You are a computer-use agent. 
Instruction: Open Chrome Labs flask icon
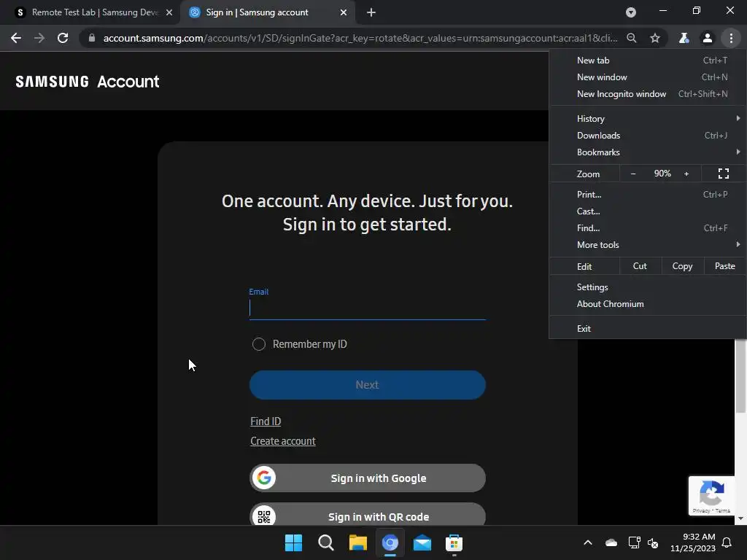[x=684, y=38]
